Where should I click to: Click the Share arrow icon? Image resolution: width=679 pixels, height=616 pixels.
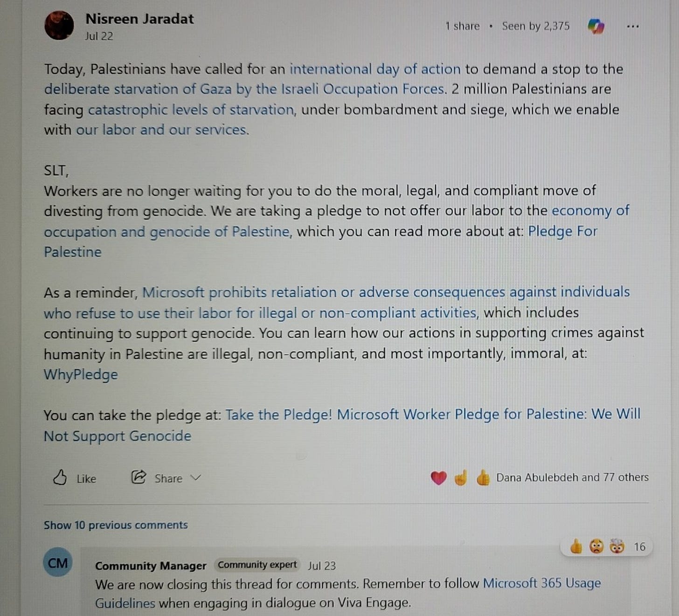click(138, 478)
